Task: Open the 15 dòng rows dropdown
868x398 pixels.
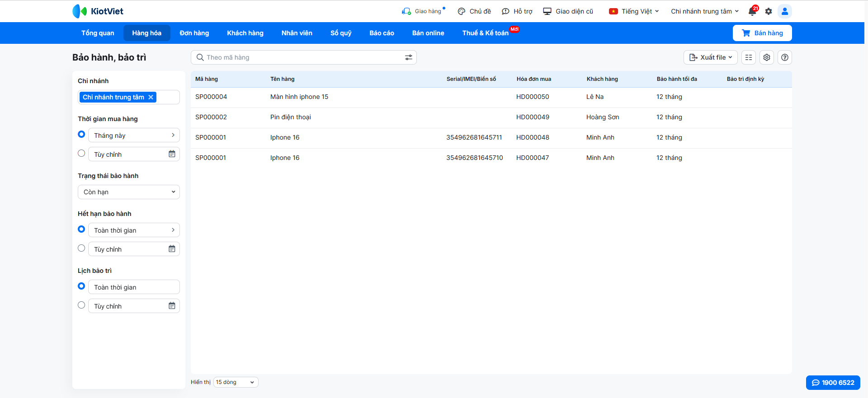Action: (x=236, y=382)
